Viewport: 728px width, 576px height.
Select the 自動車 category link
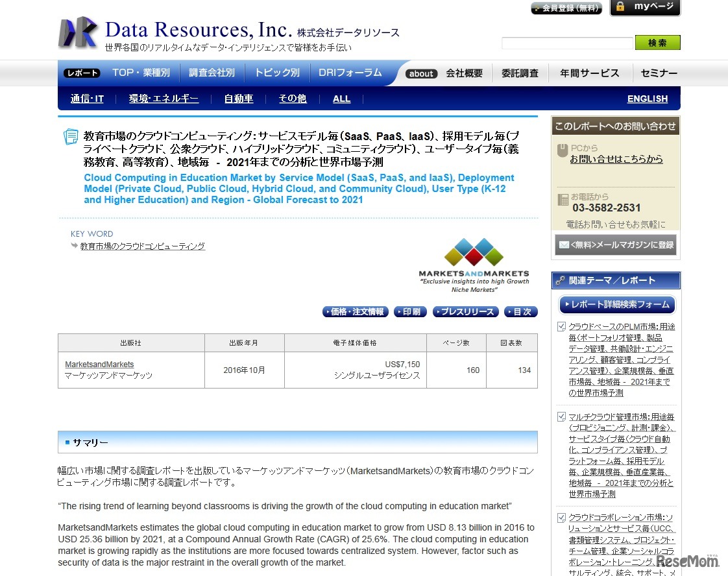click(x=239, y=99)
